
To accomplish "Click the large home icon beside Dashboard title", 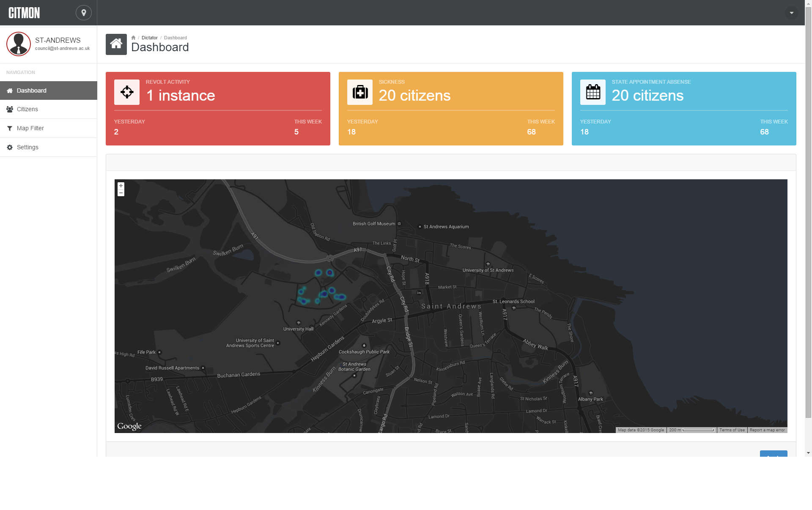I will [116, 44].
